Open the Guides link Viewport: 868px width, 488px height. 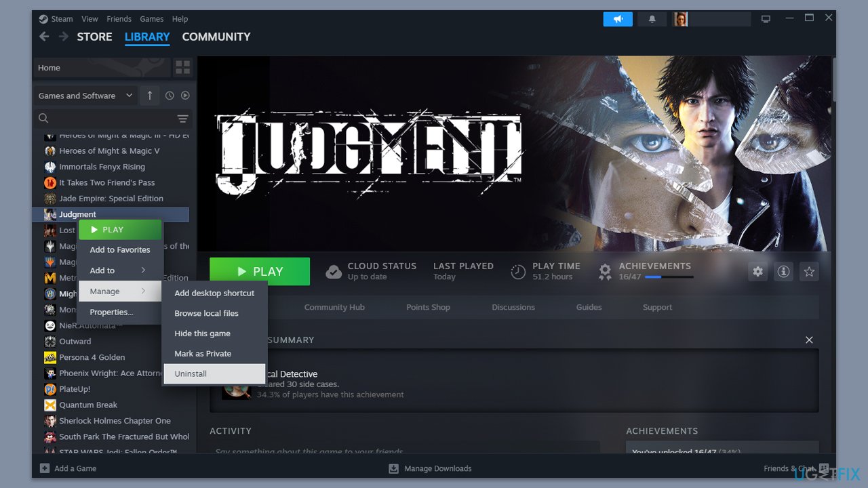[x=589, y=307]
